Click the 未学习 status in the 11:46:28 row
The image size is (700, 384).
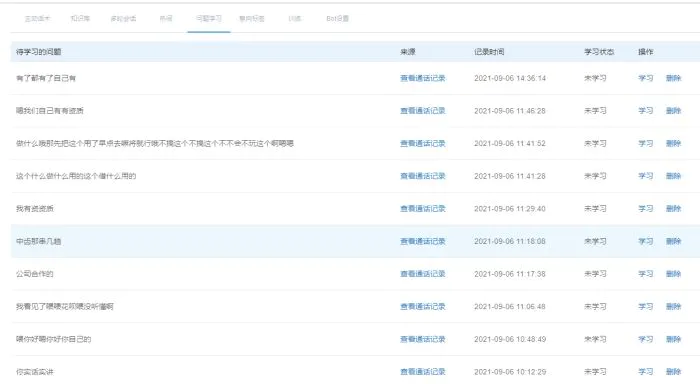[596, 111]
